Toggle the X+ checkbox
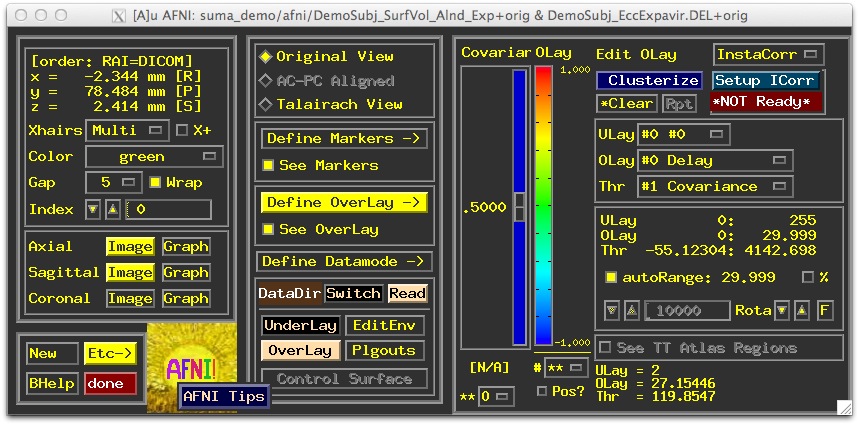 [x=182, y=131]
